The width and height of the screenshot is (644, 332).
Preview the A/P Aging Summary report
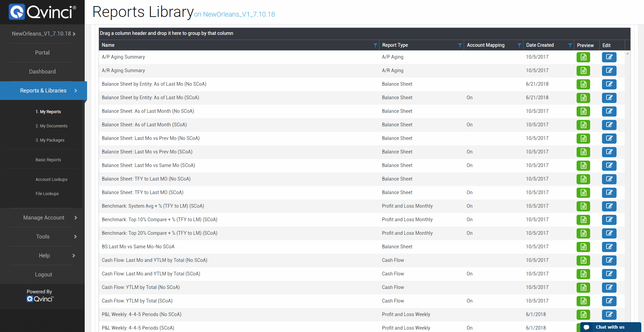(x=583, y=57)
